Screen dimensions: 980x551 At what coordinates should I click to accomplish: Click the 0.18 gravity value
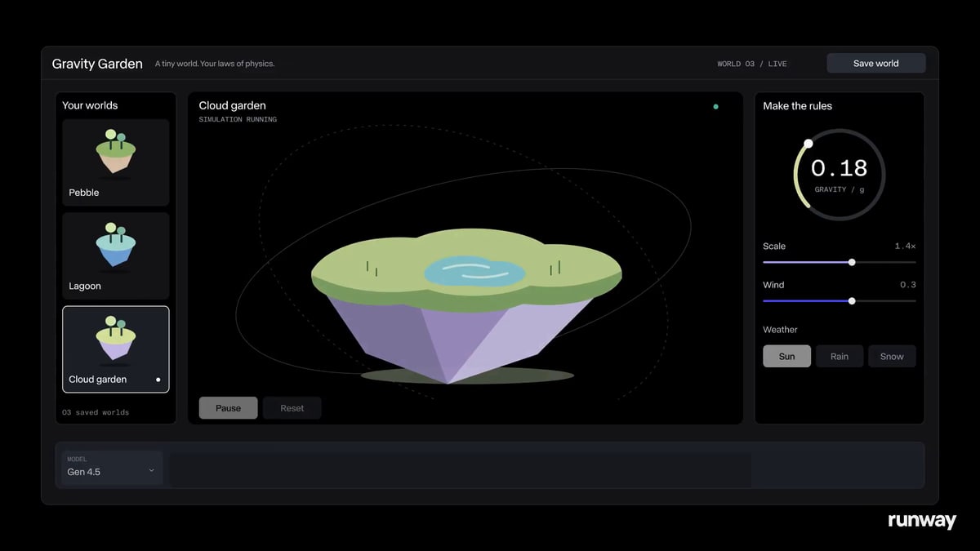click(839, 168)
